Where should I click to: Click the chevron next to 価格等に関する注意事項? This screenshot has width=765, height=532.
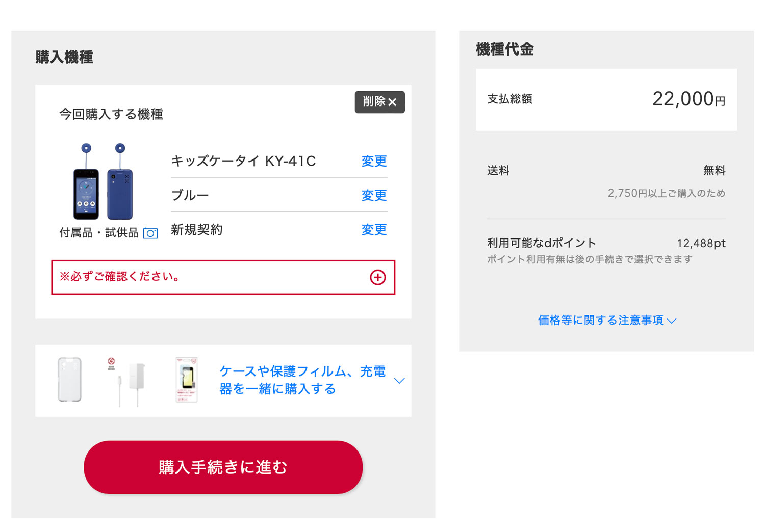pos(672,321)
